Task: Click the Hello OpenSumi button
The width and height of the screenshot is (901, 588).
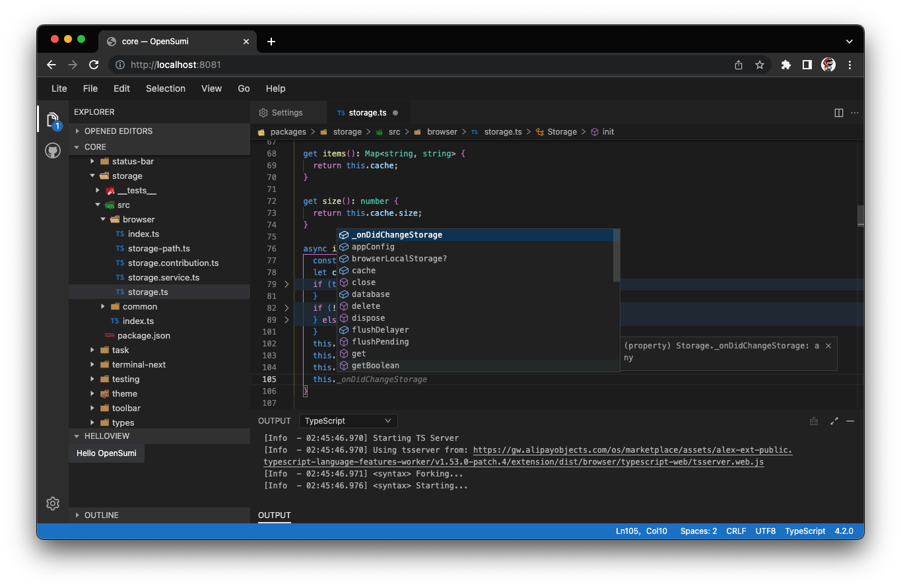Action: (x=107, y=453)
